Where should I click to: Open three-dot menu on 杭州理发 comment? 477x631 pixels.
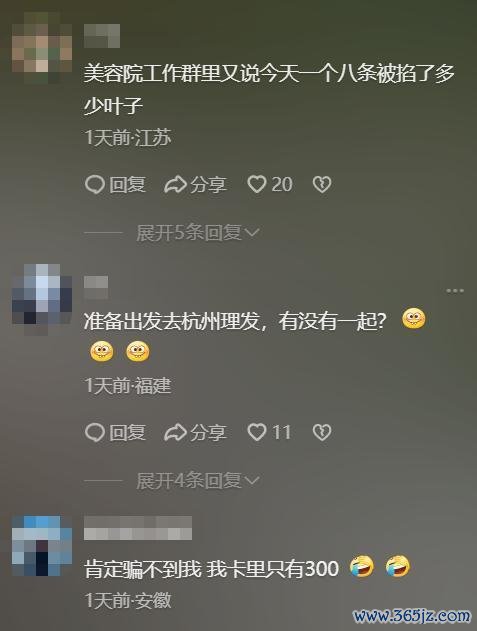pyautogui.click(x=455, y=291)
